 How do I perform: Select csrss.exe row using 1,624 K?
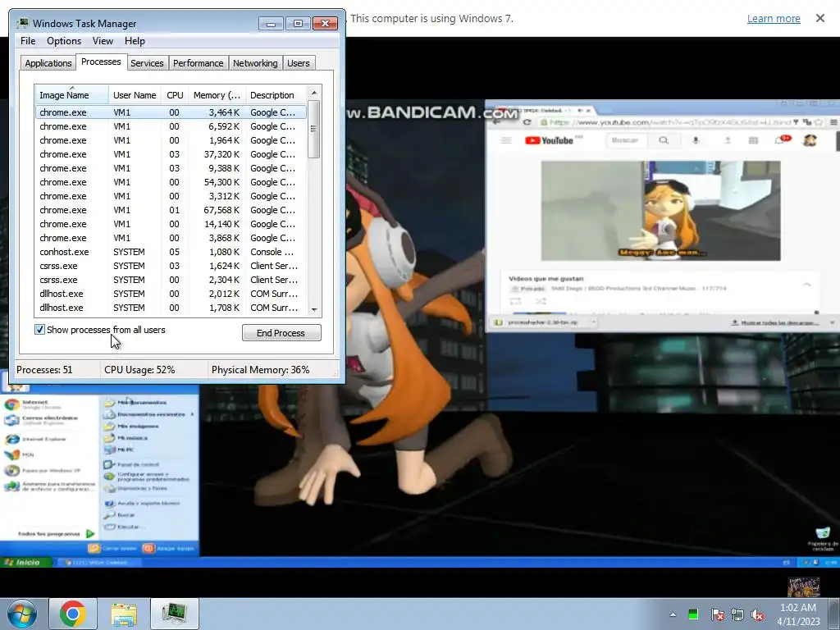point(171,266)
